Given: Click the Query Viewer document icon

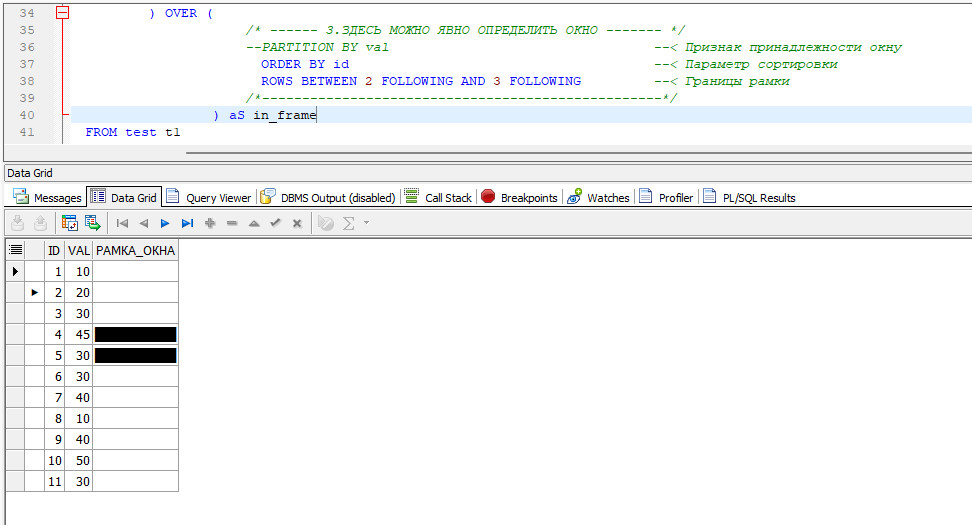Looking at the screenshot, I should coord(173,196).
